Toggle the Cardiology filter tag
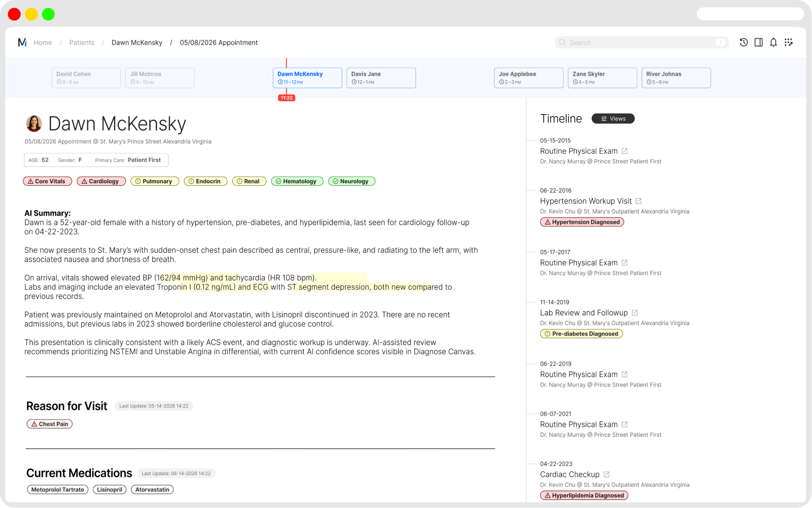Image resolution: width=812 pixels, height=508 pixels. [x=101, y=182]
